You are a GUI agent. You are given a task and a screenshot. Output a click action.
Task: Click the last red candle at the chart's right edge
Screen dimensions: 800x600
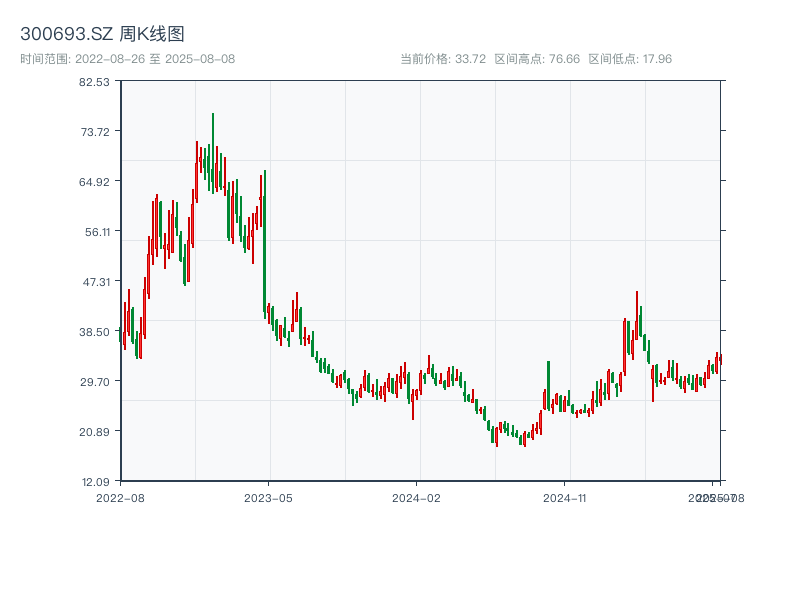(x=721, y=359)
